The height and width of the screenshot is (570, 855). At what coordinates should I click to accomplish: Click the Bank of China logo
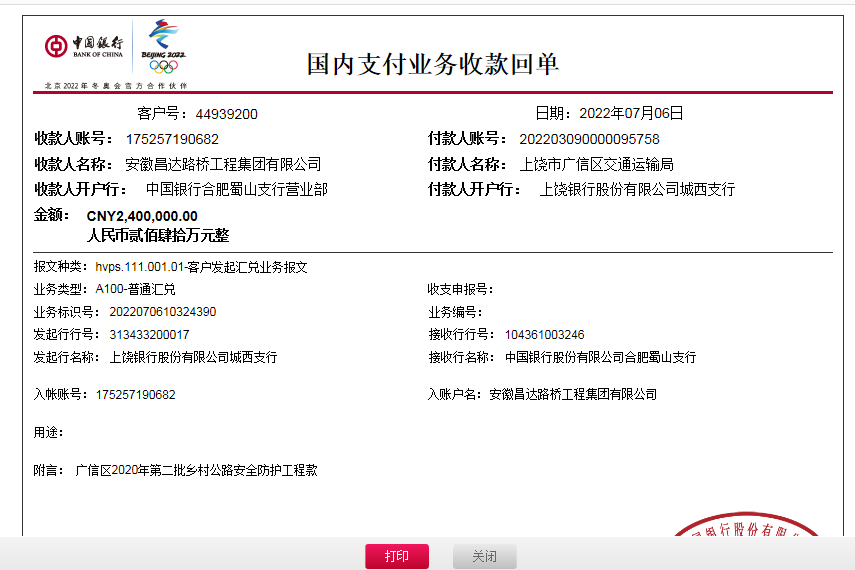coord(84,46)
